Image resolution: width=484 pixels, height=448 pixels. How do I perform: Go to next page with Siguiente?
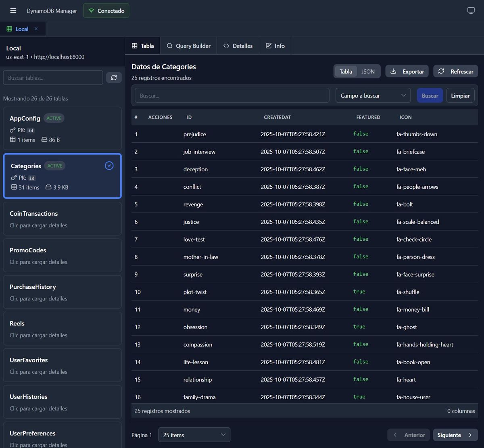pyautogui.click(x=455, y=435)
